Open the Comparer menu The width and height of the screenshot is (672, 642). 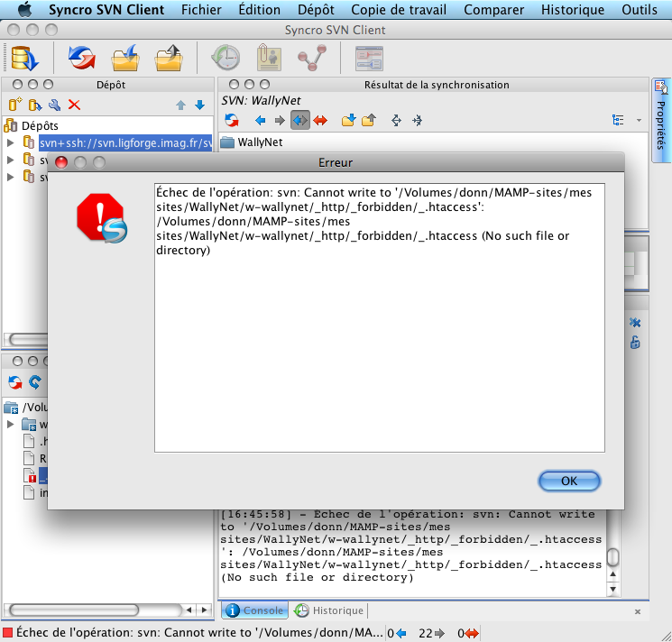(493, 9)
